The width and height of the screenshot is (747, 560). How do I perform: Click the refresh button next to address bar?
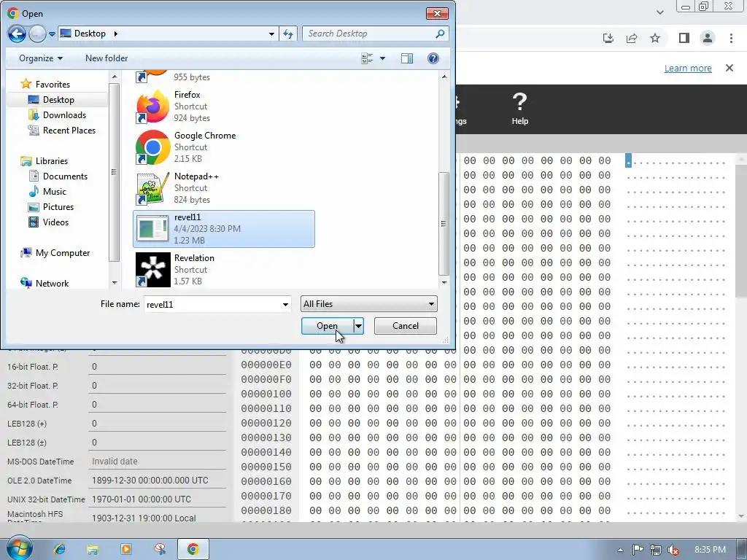tap(288, 34)
